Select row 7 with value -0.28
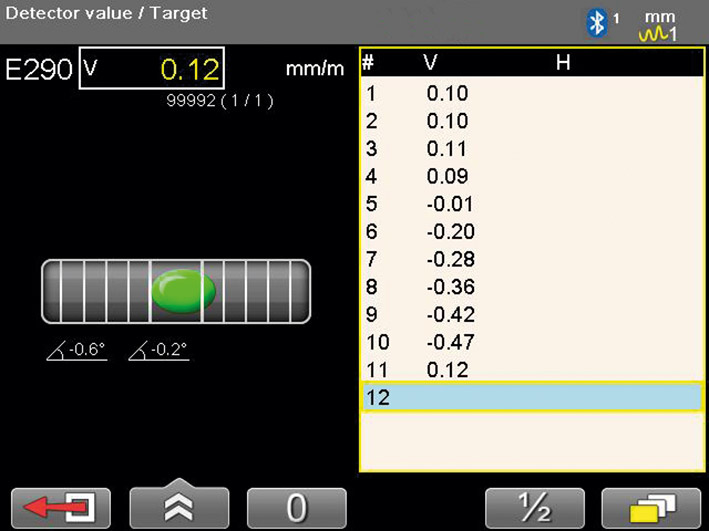Viewport: 709px width, 531px height. click(532, 259)
